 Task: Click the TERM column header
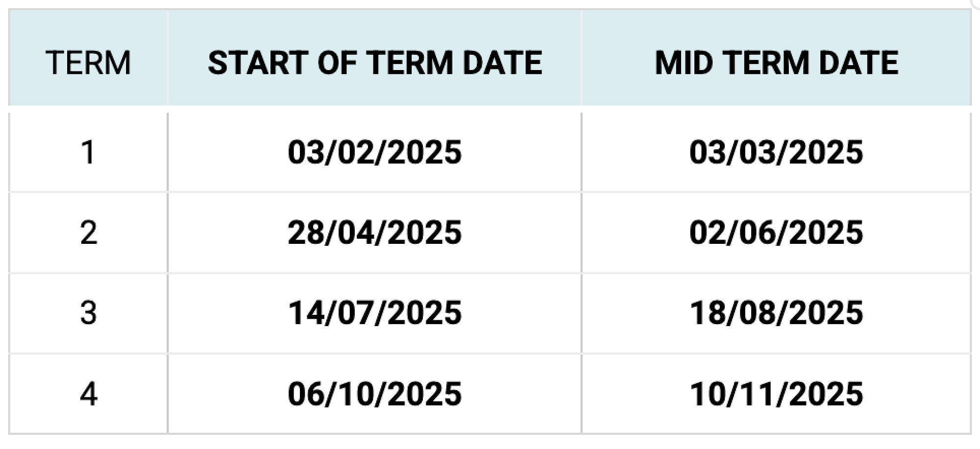(88, 63)
